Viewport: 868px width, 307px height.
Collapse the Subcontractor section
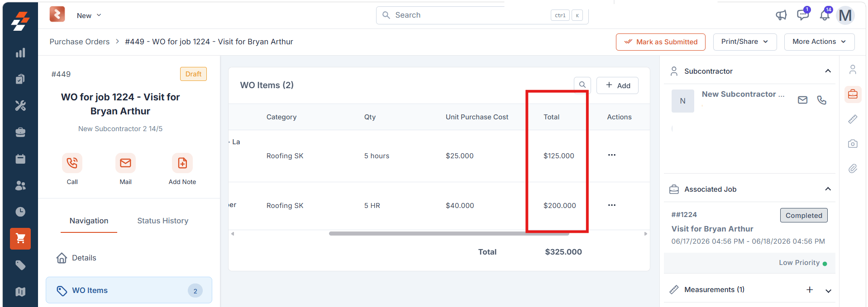click(828, 71)
